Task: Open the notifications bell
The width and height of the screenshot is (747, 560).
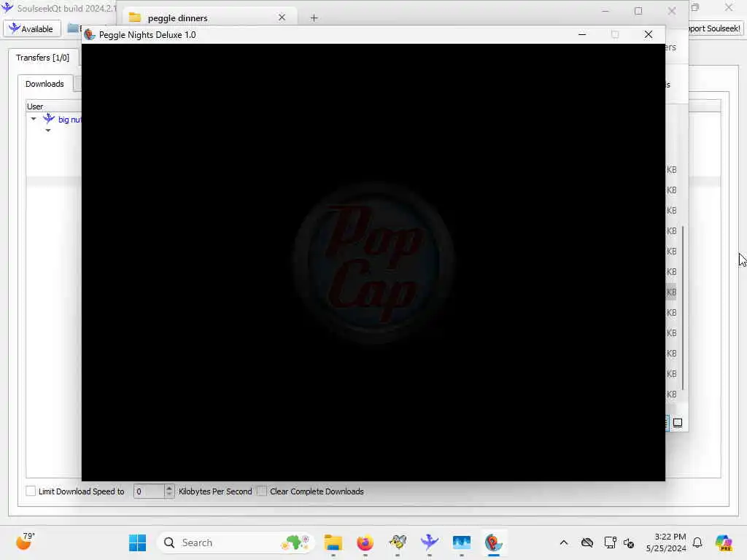Action: tap(697, 542)
